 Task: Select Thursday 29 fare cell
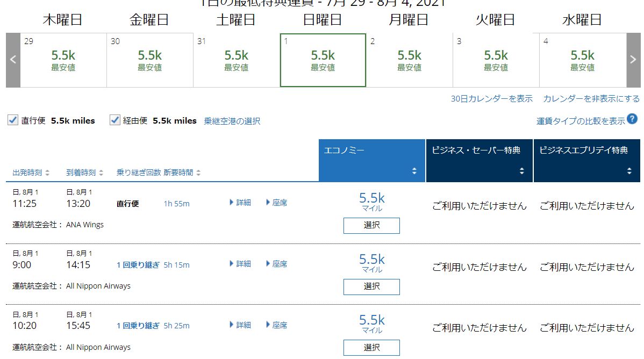click(63, 60)
